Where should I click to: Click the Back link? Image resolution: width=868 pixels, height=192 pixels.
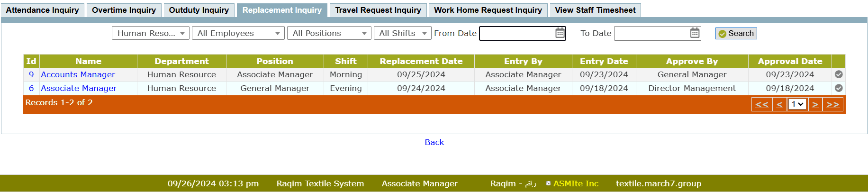[434, 142]
